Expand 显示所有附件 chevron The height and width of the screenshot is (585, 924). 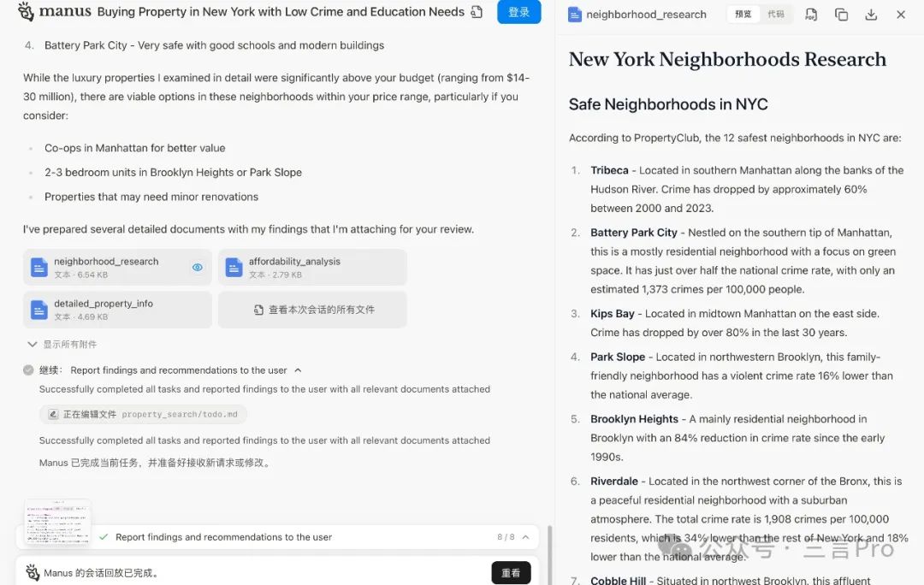(33, 344)
